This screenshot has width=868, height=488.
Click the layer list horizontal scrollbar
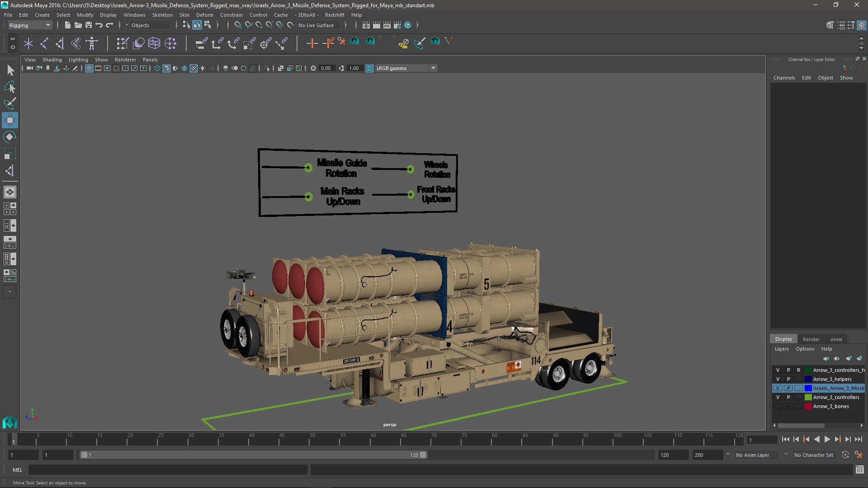click(x=801, y=426)
